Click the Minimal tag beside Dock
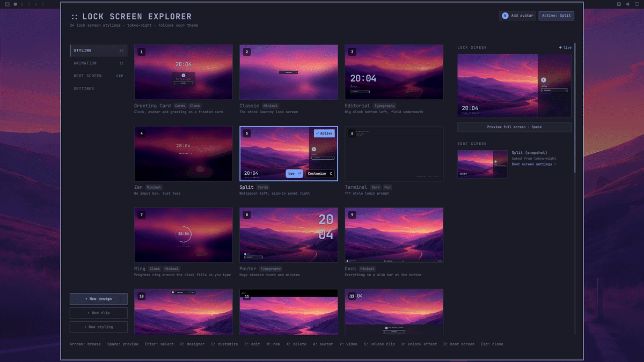The height and width of the screenshot is (362, 644). click(x=368, y=269)
